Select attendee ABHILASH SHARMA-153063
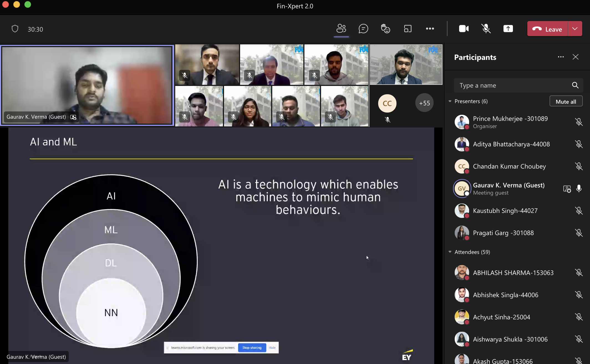 [517, 273]
